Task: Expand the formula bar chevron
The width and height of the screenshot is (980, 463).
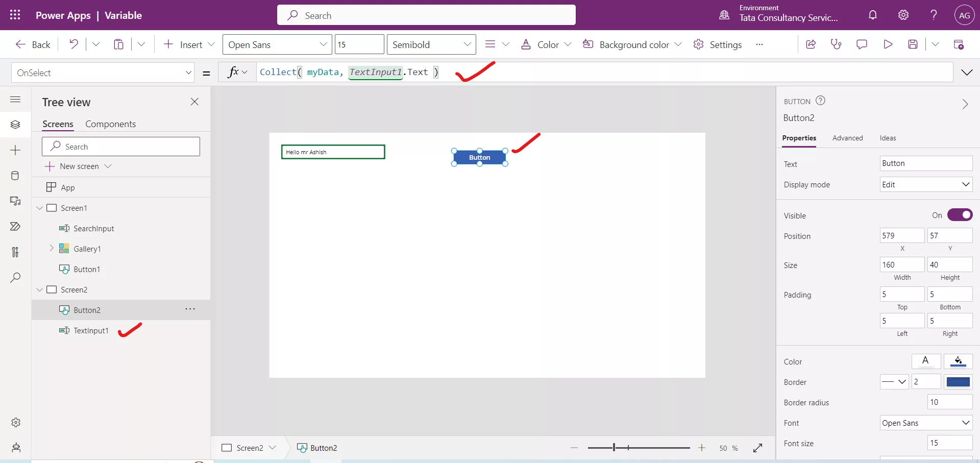Action: pos(968,72)
